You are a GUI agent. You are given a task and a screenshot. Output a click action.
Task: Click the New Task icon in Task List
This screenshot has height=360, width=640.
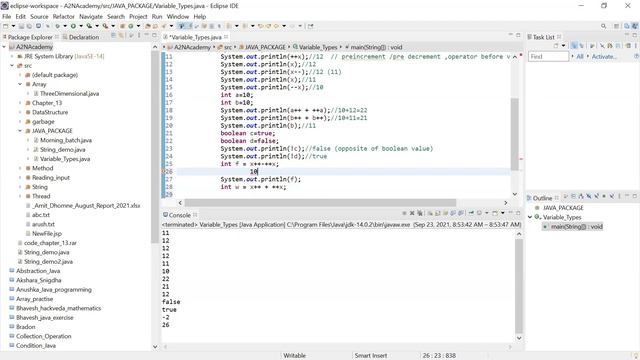[556, 46]
